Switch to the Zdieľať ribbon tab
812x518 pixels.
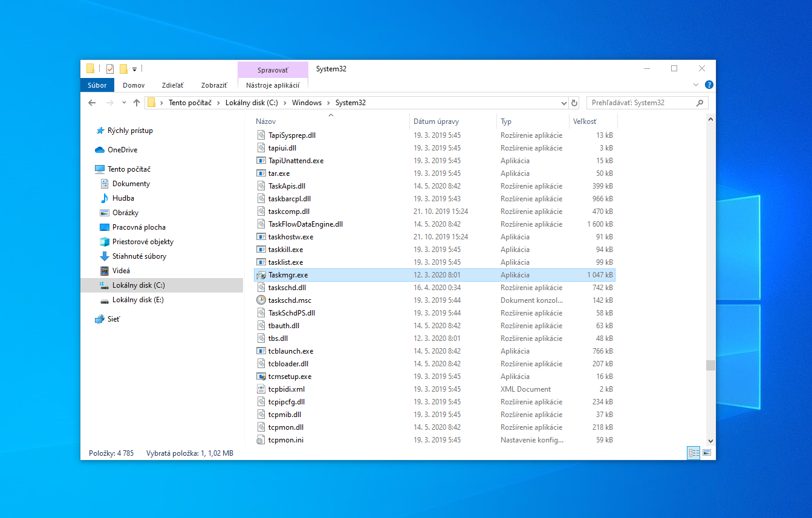point(173,85)
